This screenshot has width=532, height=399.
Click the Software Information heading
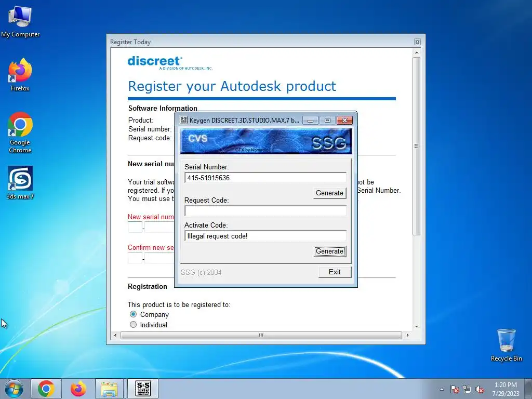coord(163,108)
